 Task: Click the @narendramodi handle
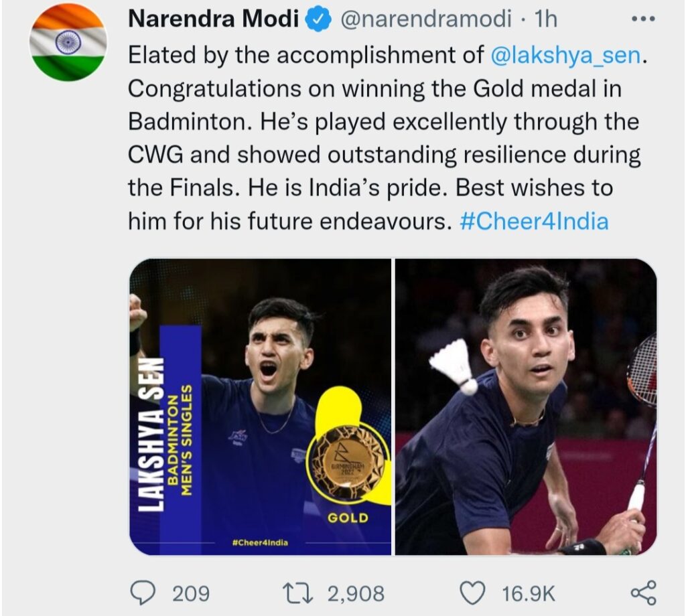coord(425,19)
